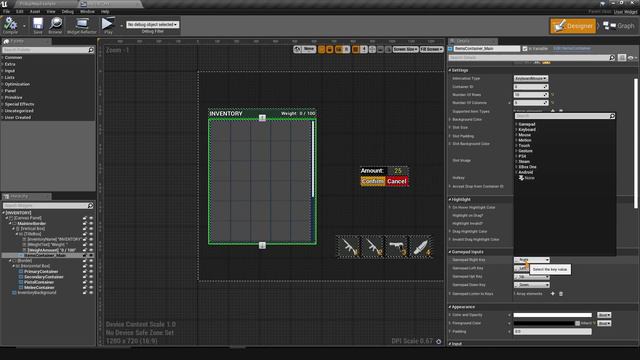Click the Confirm button in canvas
640x360 pixels.
[373, 181]
